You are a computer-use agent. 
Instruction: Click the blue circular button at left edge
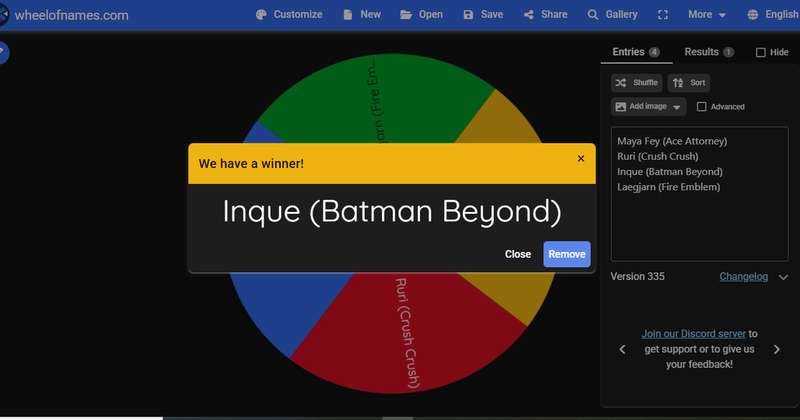3,52
